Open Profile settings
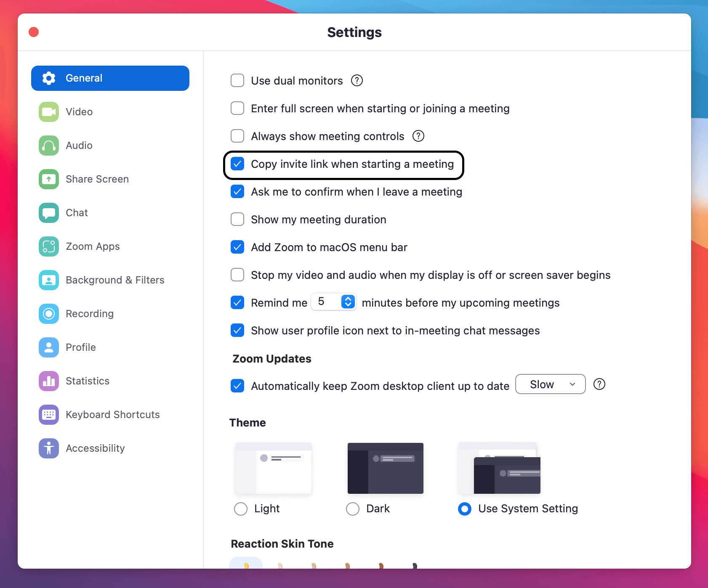Viewport: 708px width, 588px height. 110,347
